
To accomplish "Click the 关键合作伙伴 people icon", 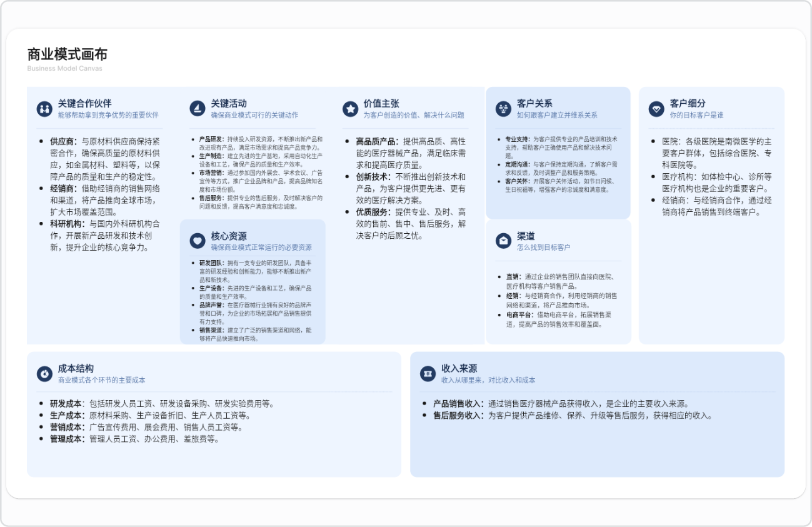I will [x=44, y=109].
